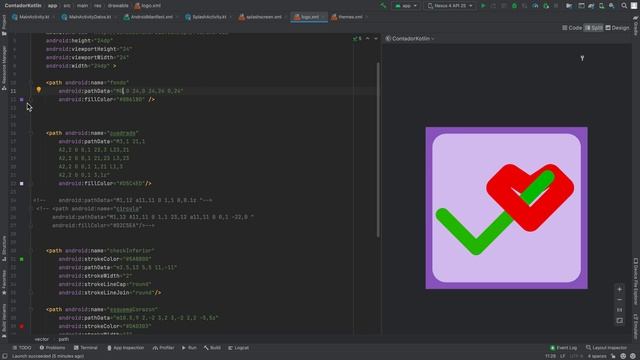Switch editor to Design view

tap(617, 28)
